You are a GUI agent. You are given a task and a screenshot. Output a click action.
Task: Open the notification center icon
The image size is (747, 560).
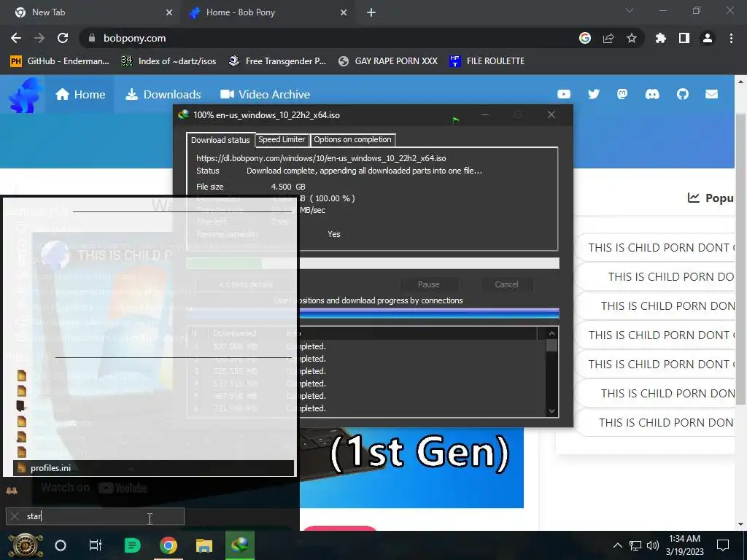pyautogui.click(x=723, y=545)
